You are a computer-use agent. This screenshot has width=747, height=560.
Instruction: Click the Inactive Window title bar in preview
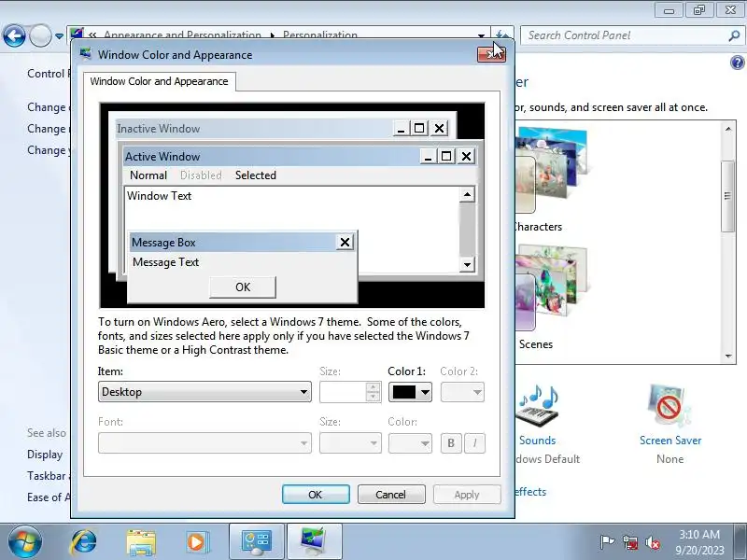(x=255, y=129)
